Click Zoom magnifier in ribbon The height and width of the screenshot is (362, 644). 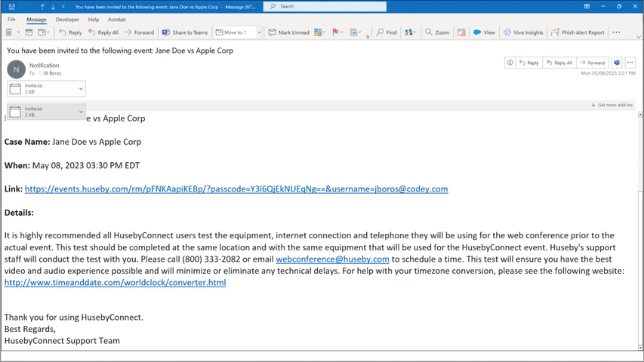[437, 32]
